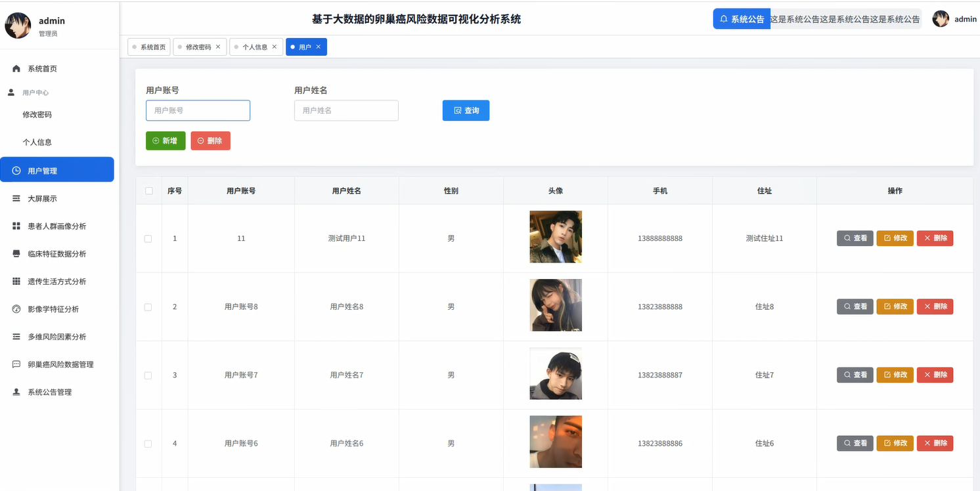View the avatar photo of 用户姓名7
Viewport: 980px width, 491px height.
tap(555, 374)
